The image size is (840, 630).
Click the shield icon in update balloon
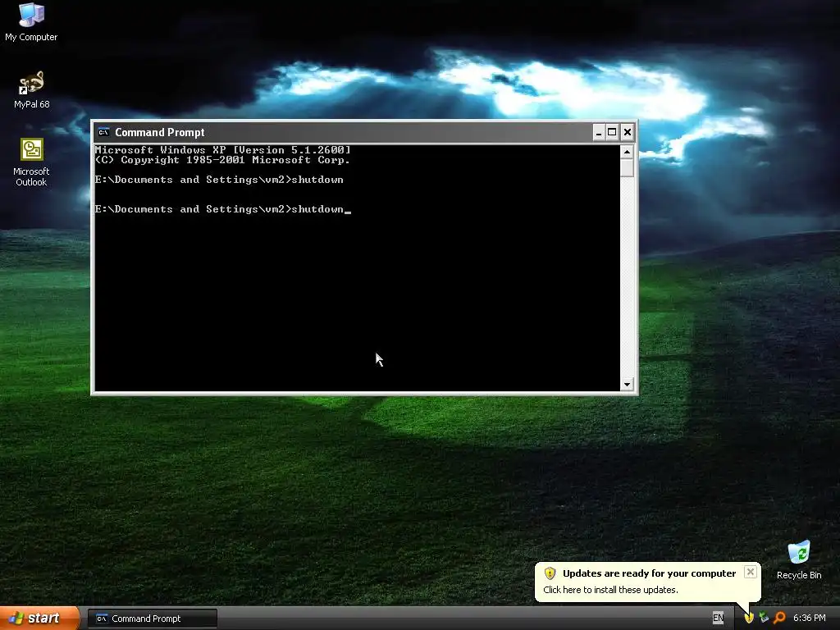point(550,573)
